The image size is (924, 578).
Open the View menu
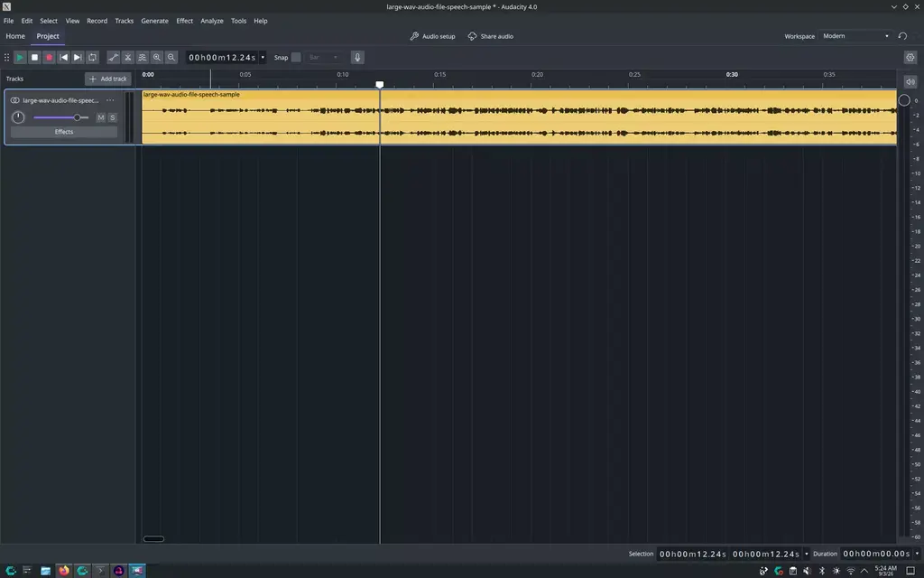pyautogui.click(x=72, y=21)
